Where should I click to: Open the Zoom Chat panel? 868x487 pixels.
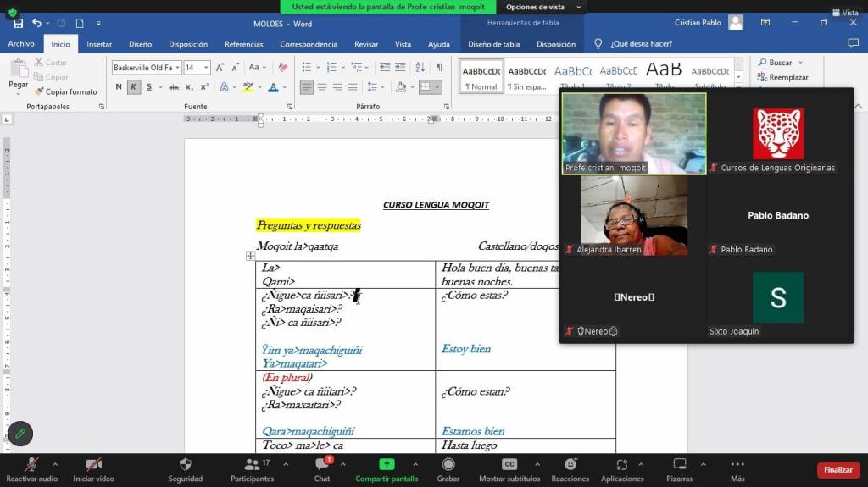click(322, 465)
